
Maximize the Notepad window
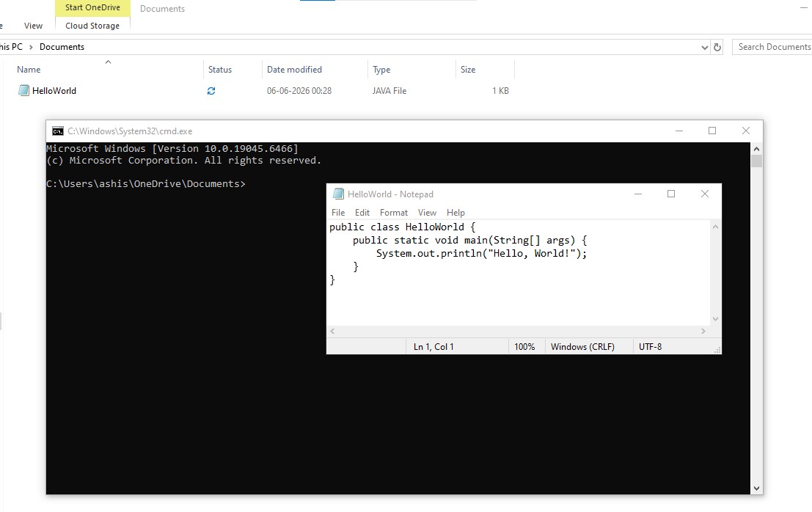click(x=671, y=194)
